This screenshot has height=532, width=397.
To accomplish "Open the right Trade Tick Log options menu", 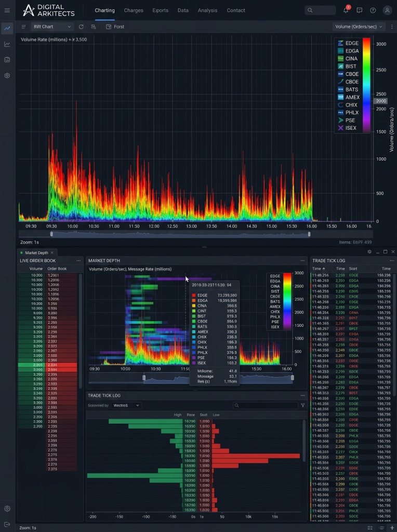I will [392, 261].
